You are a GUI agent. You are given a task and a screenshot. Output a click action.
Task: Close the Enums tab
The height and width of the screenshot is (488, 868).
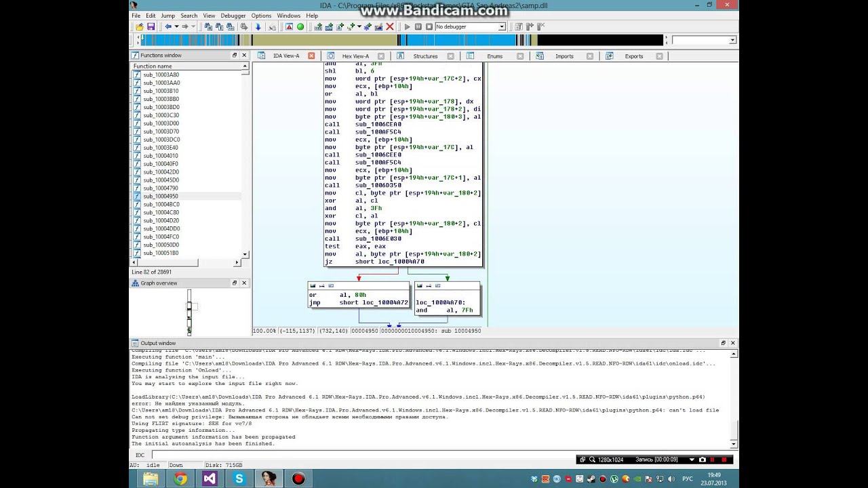coord(520,56)
